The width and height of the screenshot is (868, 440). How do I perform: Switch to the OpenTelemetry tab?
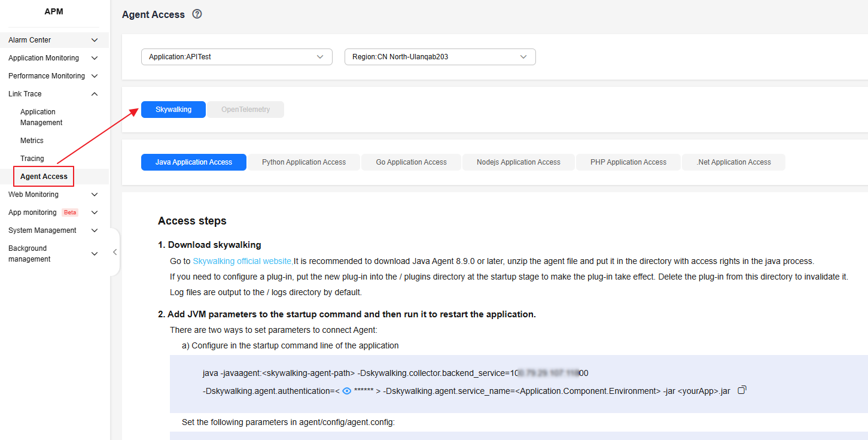246,110
